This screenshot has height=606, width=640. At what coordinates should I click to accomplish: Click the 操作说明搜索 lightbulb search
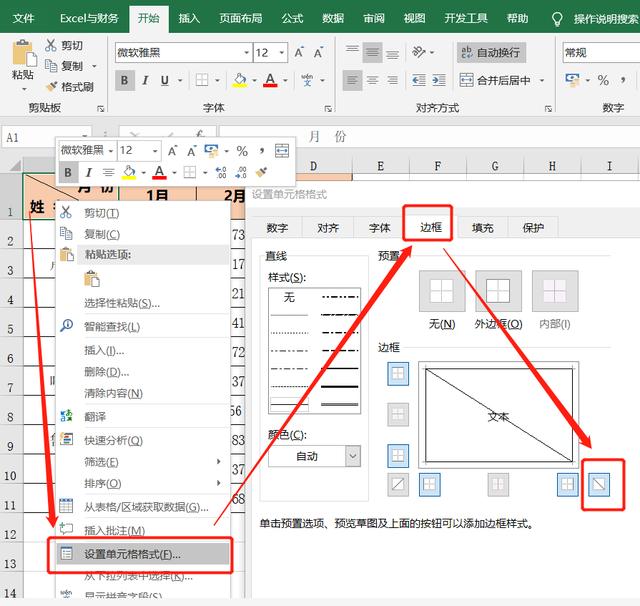point(557,19)
